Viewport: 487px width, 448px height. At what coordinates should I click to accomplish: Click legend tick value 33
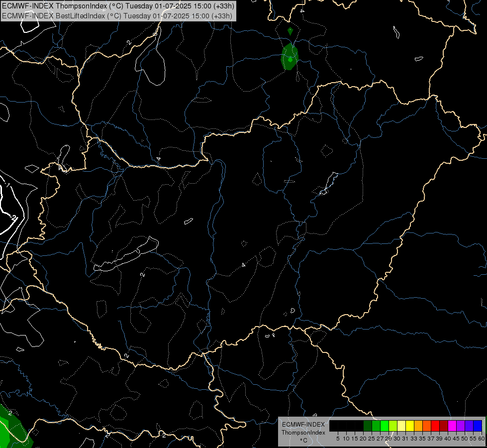(x=414, y=439)
